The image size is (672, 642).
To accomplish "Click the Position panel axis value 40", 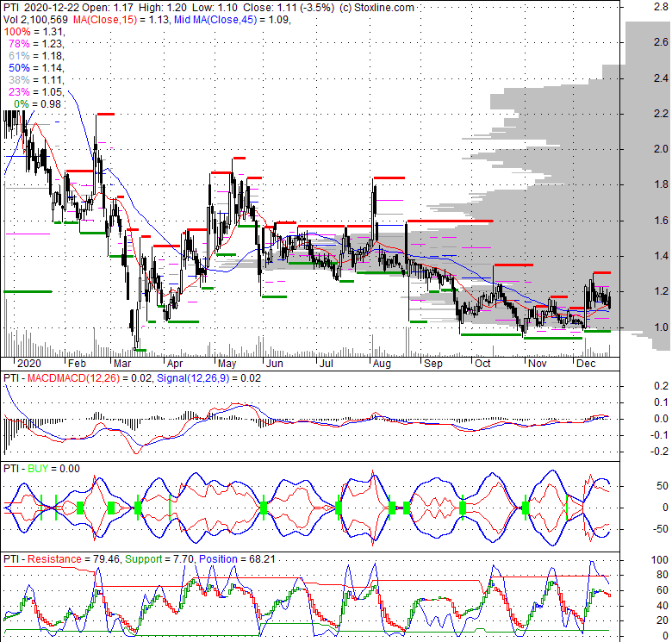I will pos(663,606).
